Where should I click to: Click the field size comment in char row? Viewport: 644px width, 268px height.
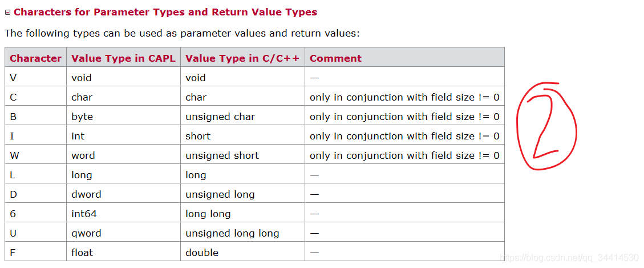(x=404, y=98)
